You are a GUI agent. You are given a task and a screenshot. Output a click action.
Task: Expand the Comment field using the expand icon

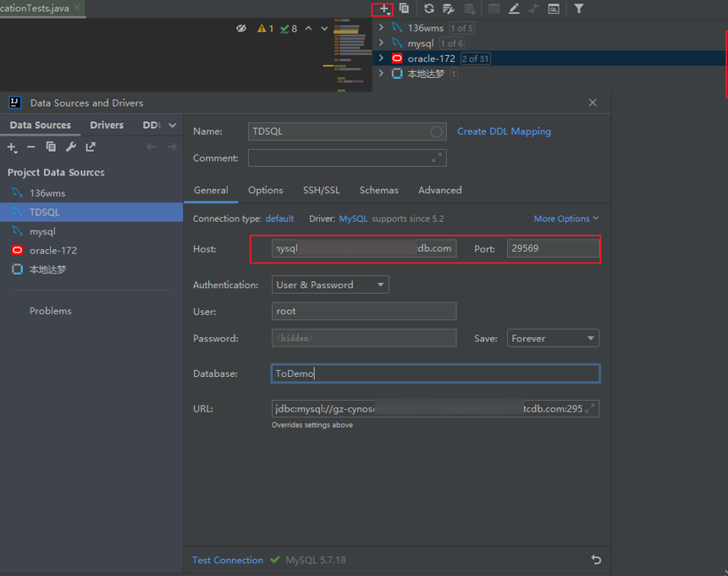tap(437, 158)
